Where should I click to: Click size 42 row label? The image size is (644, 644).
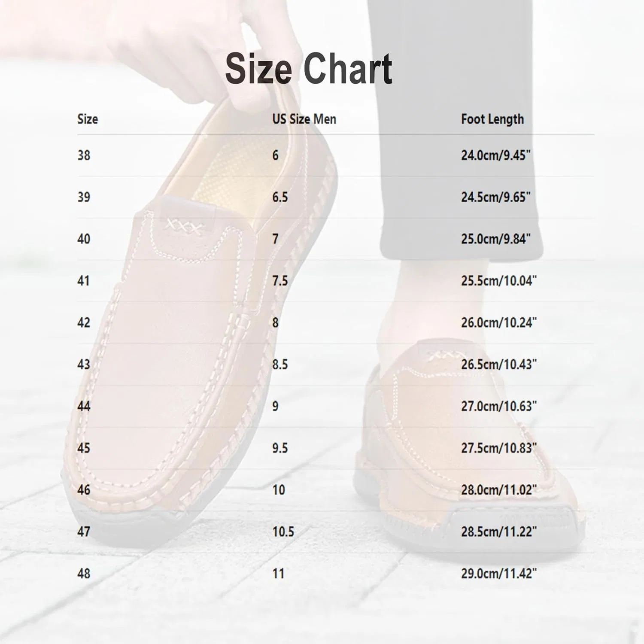pos(84,322)
